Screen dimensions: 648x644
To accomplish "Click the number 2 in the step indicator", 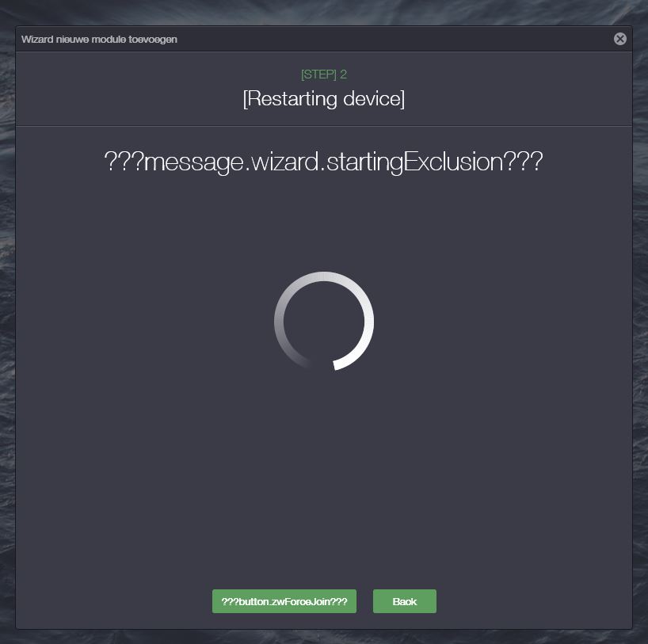I will pyautogui.click(x=343, y=74).
